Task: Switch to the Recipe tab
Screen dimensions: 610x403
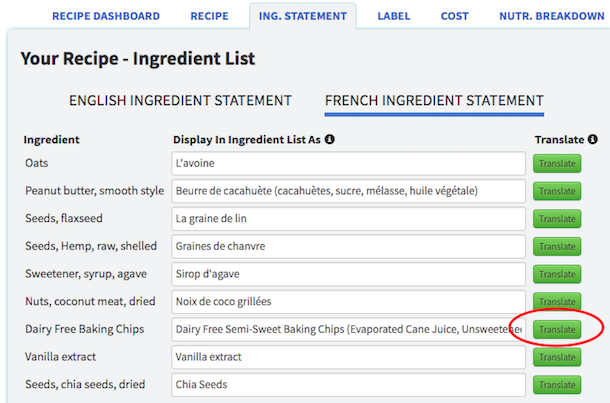Action: [x=210, y=16]
